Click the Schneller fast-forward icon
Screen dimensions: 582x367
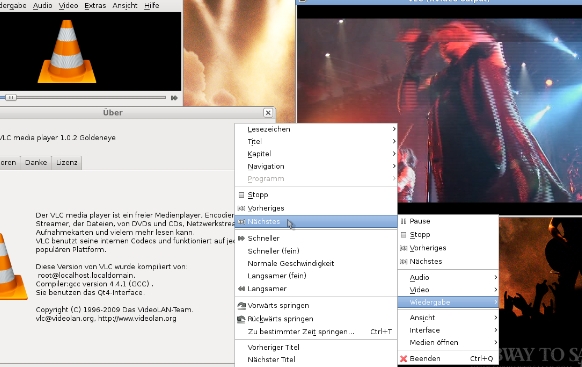(x=241, y=238)
